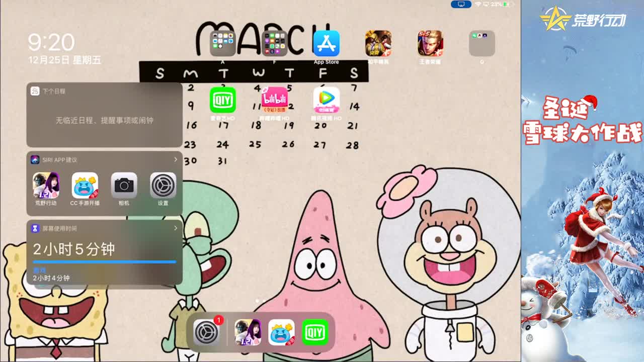The image size is (644, 362).
Task: Tap the Wi-Fi status icon
Action: point(477,4)
